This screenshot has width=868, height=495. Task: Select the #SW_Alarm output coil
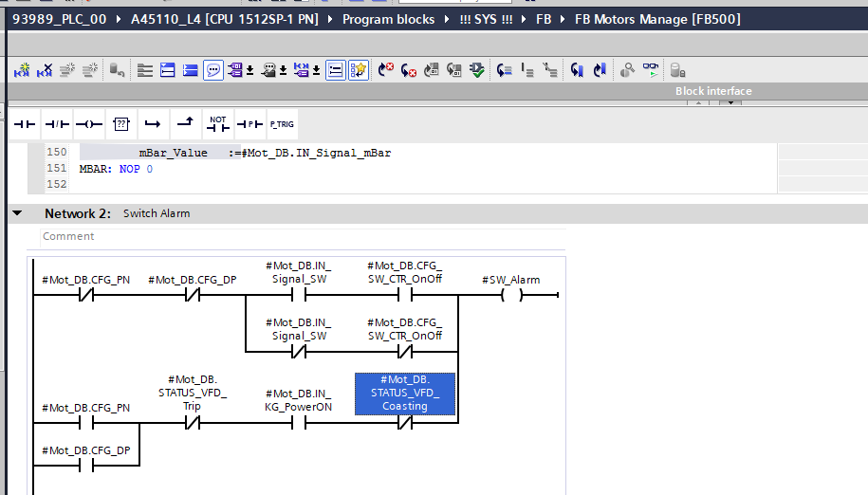pyautogui.click(x=511, y=295)
